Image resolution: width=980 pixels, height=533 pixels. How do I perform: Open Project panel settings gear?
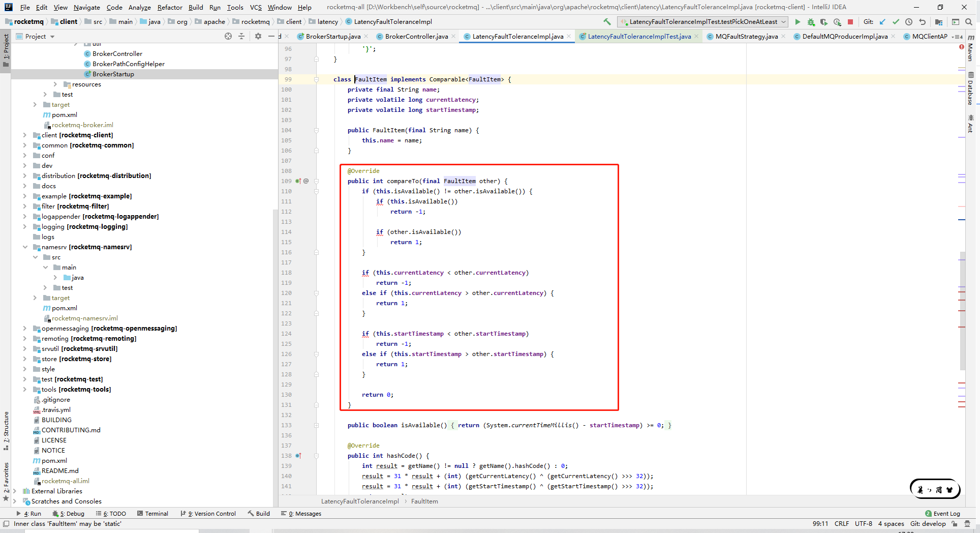pyautogui.click(x=258, y=36)
